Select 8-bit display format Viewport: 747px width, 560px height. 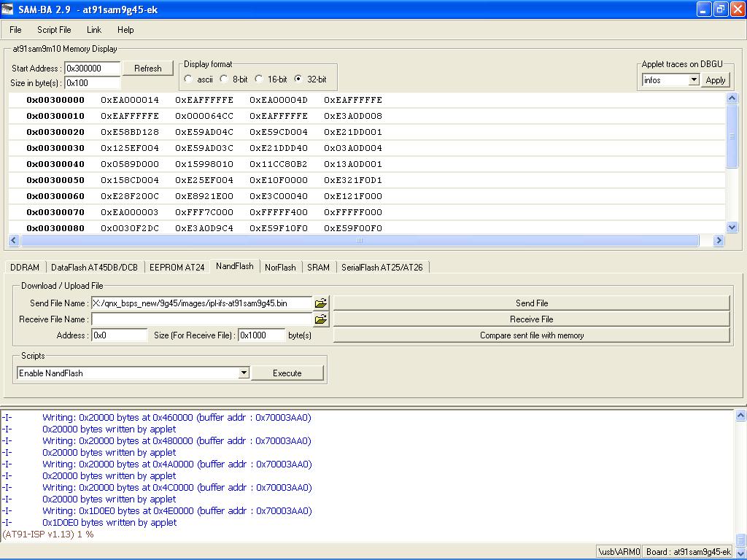224,79
